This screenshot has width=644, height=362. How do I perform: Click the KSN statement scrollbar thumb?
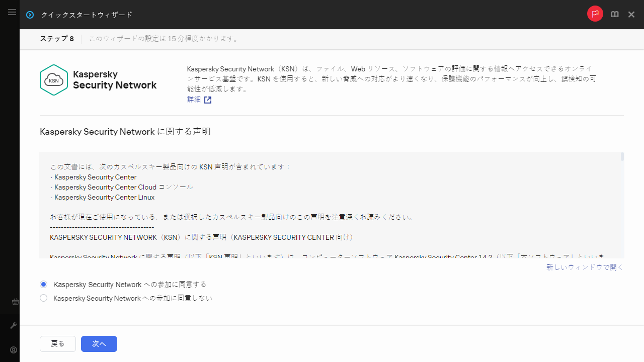(x=622, y=157)
